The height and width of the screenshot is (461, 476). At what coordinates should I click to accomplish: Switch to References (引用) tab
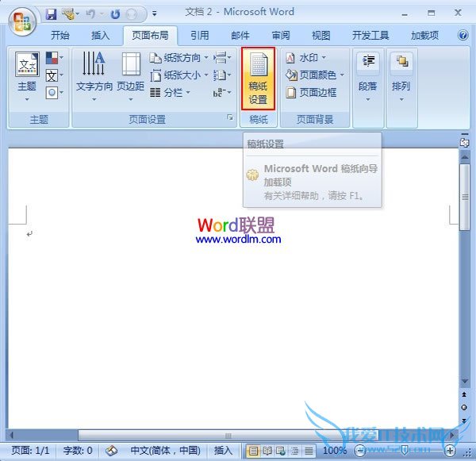(200, 35)
